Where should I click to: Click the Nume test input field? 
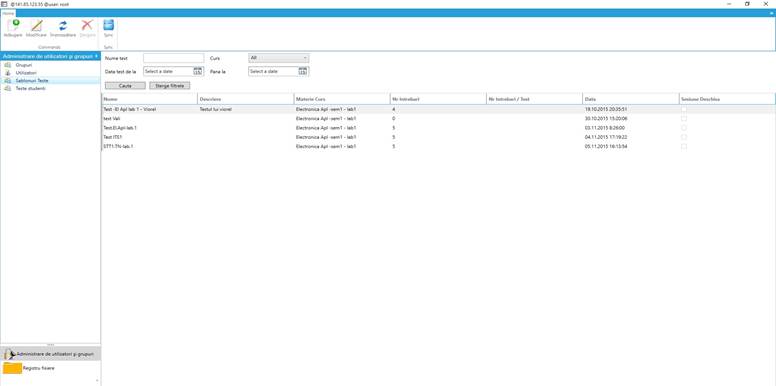point(174,58)
